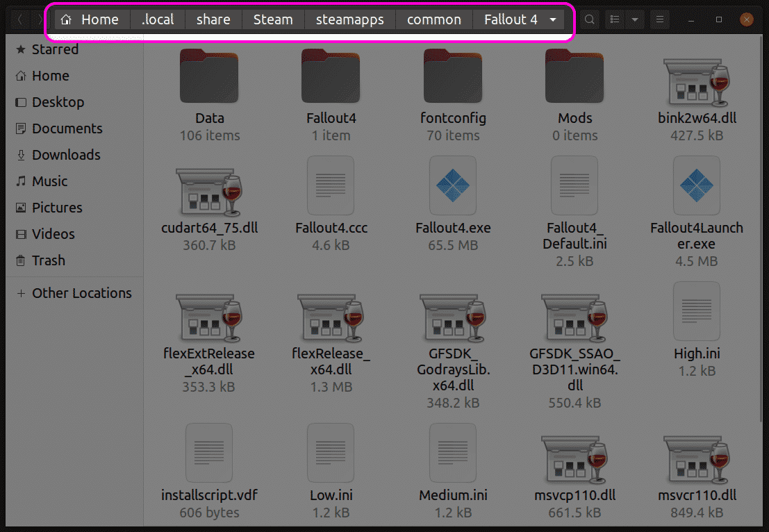Click the 606 bytes size label
This screenshot has width=769, height=532.
click(209, 513)
